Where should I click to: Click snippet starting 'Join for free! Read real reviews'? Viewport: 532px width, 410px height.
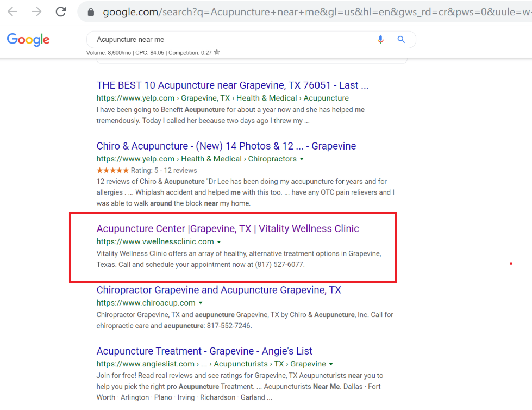coord(240,387)
